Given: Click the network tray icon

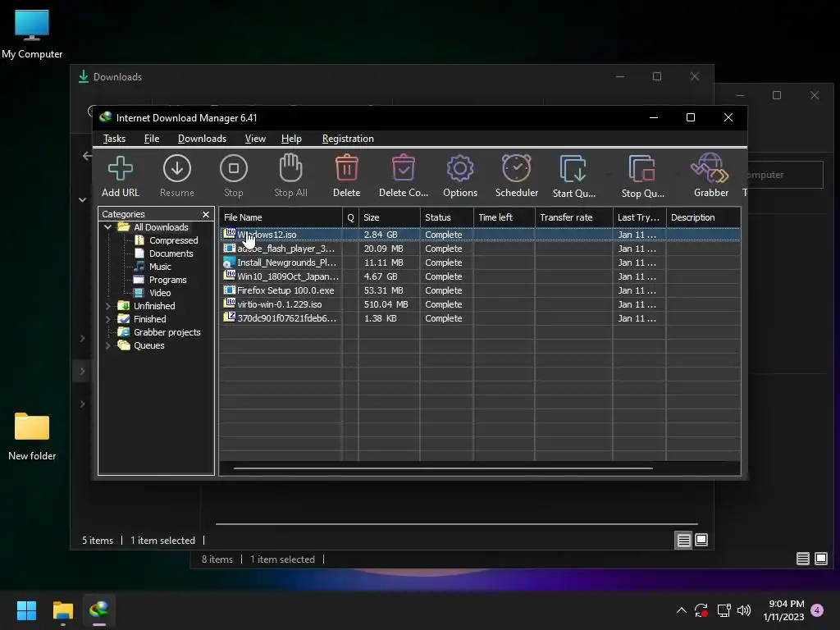Looking at the screenshot, I should click(724, 610).
